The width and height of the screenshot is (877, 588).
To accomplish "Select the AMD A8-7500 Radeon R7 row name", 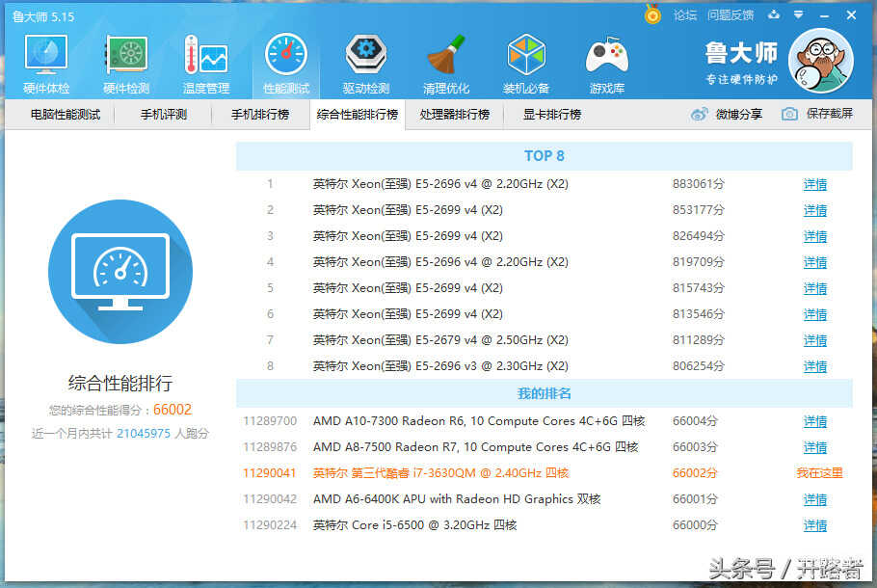I will click(x=475, y=447).
